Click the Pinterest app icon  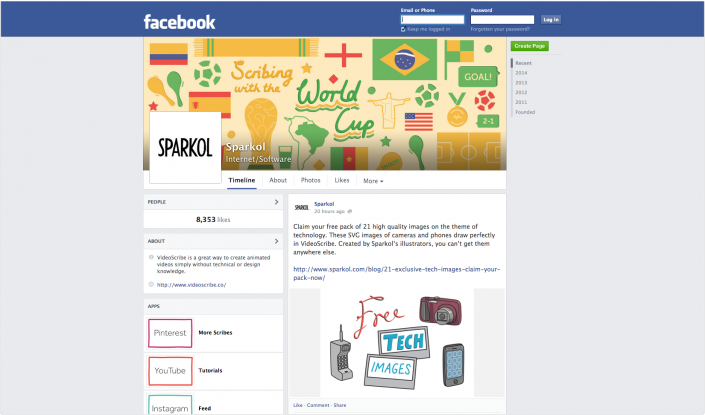(x=170, y=333)
